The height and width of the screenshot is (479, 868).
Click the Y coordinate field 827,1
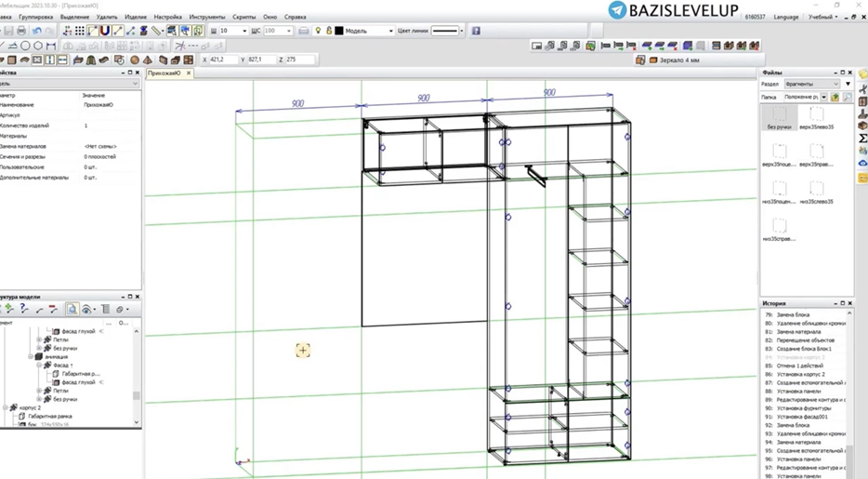(x=261, y=60)
